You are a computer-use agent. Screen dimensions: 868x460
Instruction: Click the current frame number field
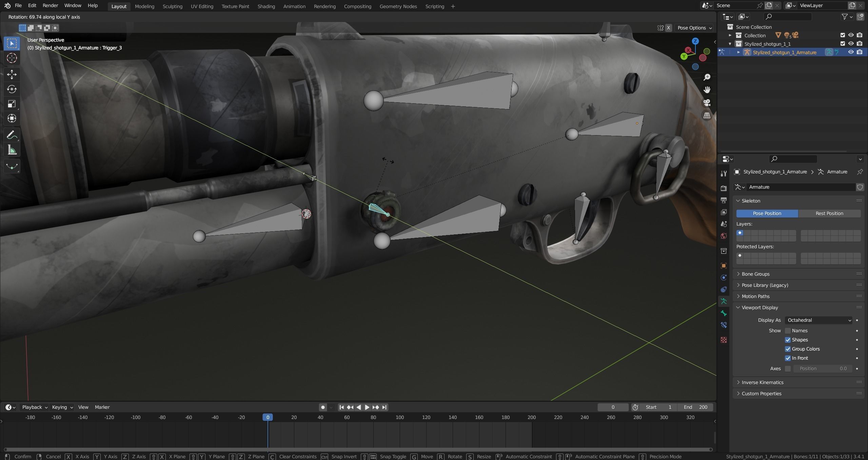pyautogui.click(x=613, y=407)
